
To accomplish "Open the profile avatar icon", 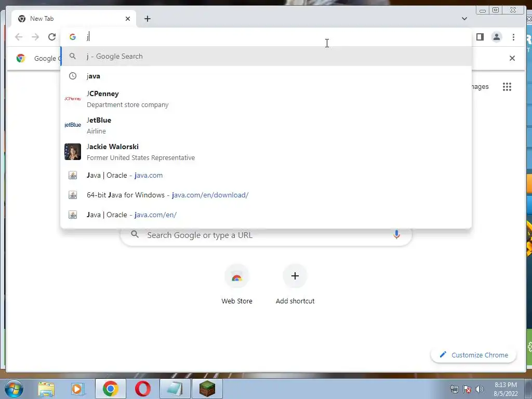I will [496, 37].
